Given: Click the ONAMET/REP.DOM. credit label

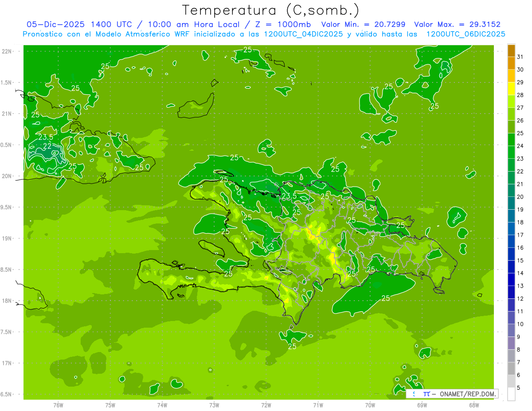Looking at the screenshot, I should click(x=468, y=394).
